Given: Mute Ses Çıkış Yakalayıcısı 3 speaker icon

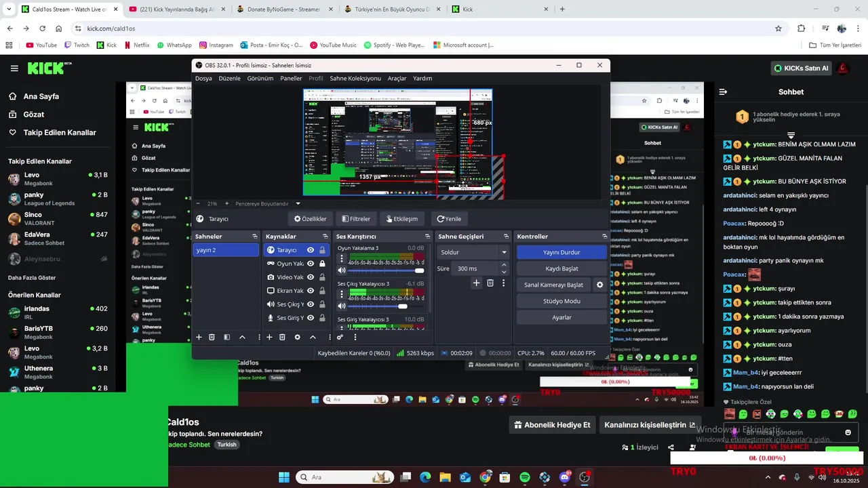Looking at the screenshot, I should [x=342, y=306].
